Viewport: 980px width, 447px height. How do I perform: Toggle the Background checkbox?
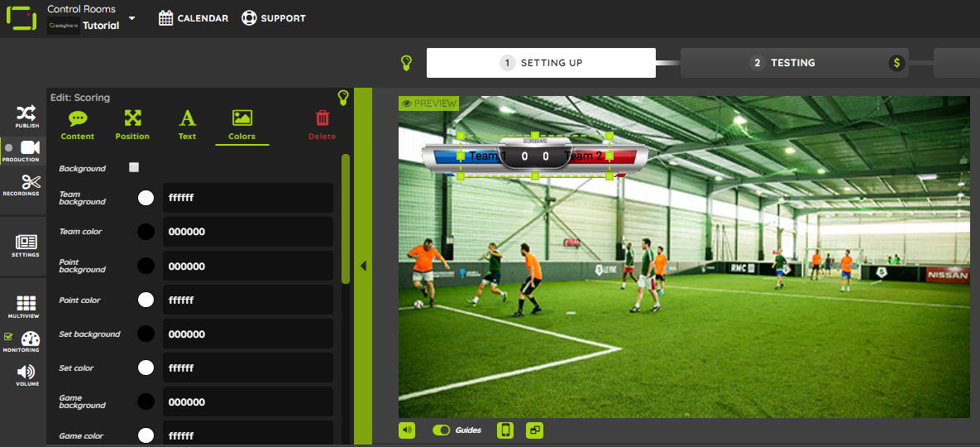point(134,167)
